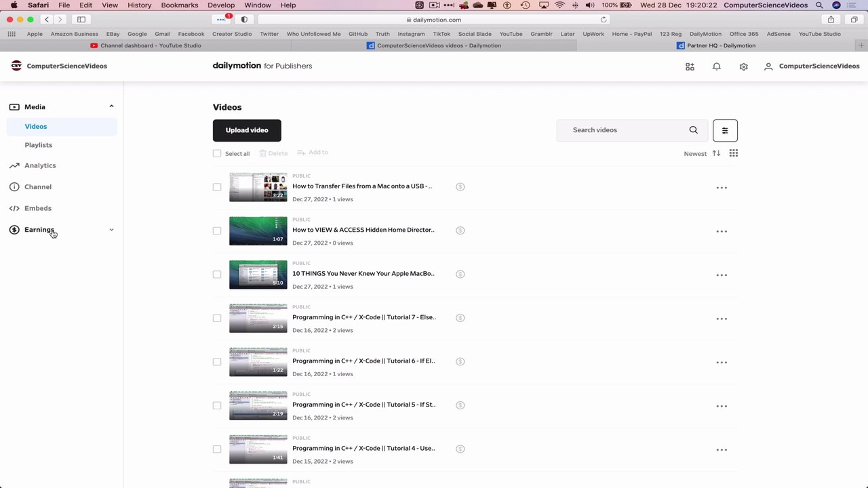
Task: Select checkbox for C++ Tutorial 4 video
Action: pyautogui.click(x=217, y=449)
